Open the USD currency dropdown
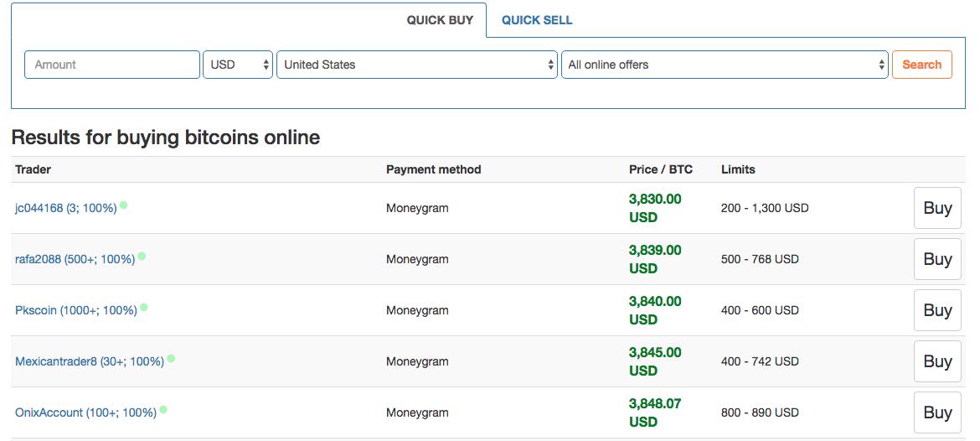This screenshot has width=980, height=441. coord(238,65)
